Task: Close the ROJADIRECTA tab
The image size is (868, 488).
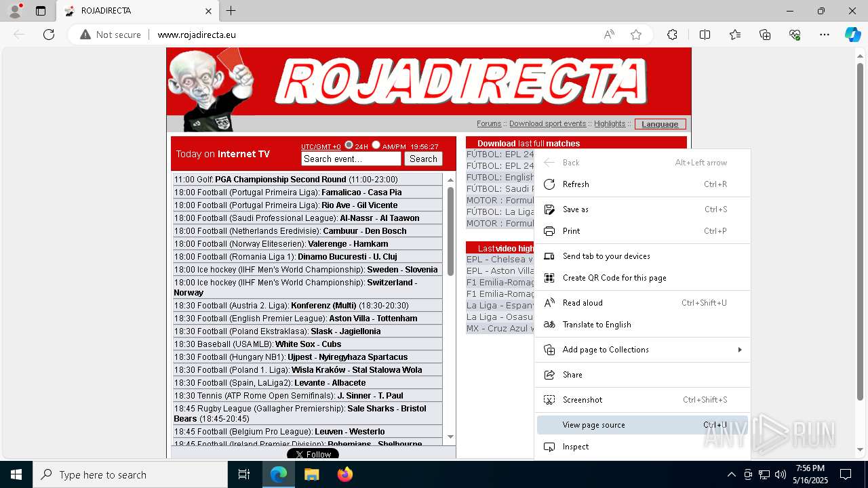Action: (x=208, y=11)
